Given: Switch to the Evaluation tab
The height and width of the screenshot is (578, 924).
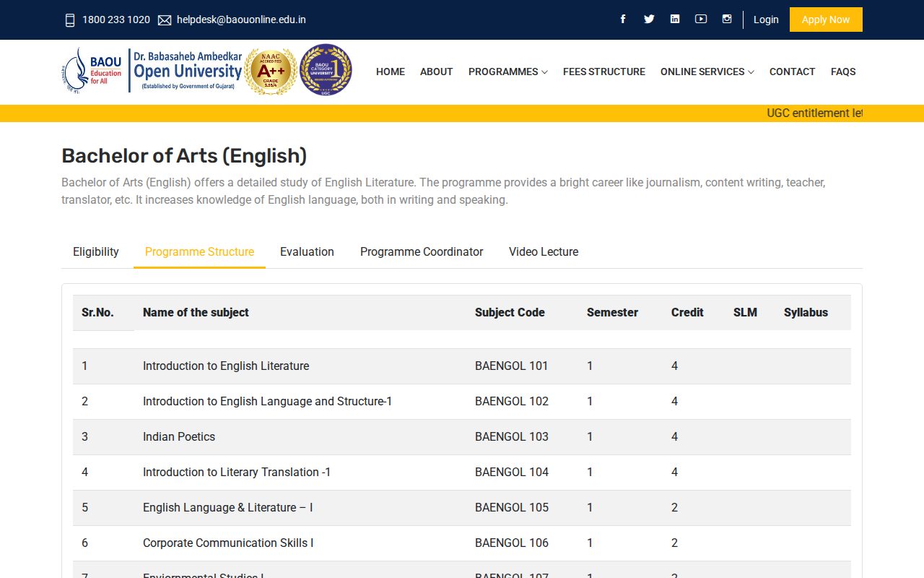Looking at the screenshot, I should [307, 251].
